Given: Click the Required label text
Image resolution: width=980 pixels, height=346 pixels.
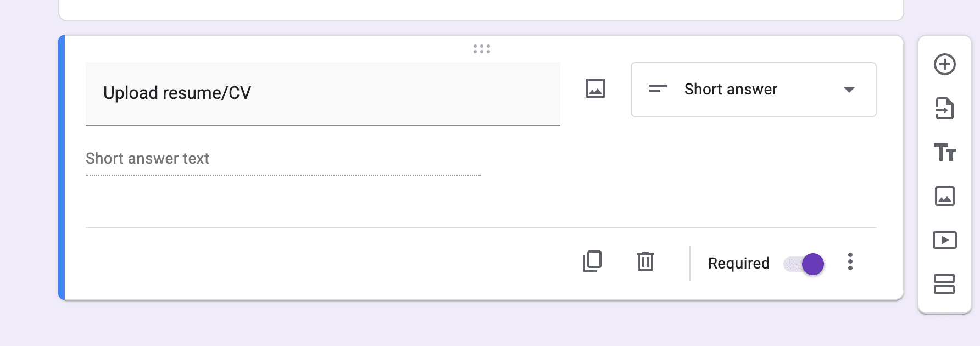Looking at the screenshot, I should [738, 264].
